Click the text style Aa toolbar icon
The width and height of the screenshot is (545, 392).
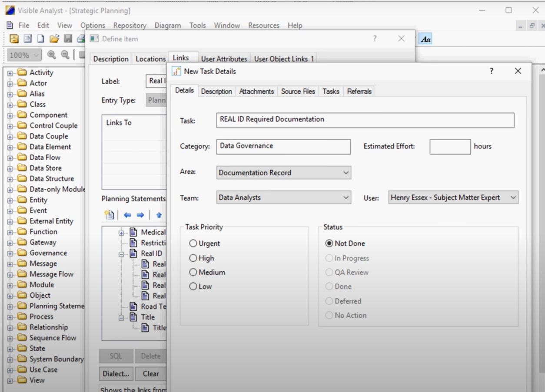pyautogui.click(x=426, y=40)
